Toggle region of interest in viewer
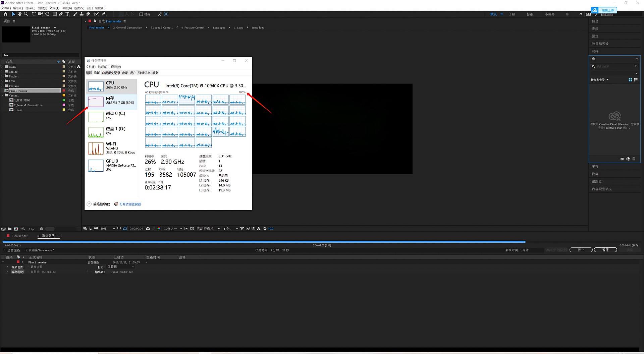 (186, 229)
